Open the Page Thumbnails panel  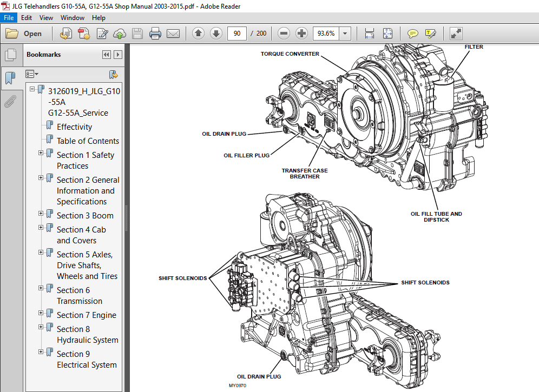tap(12, 54)
